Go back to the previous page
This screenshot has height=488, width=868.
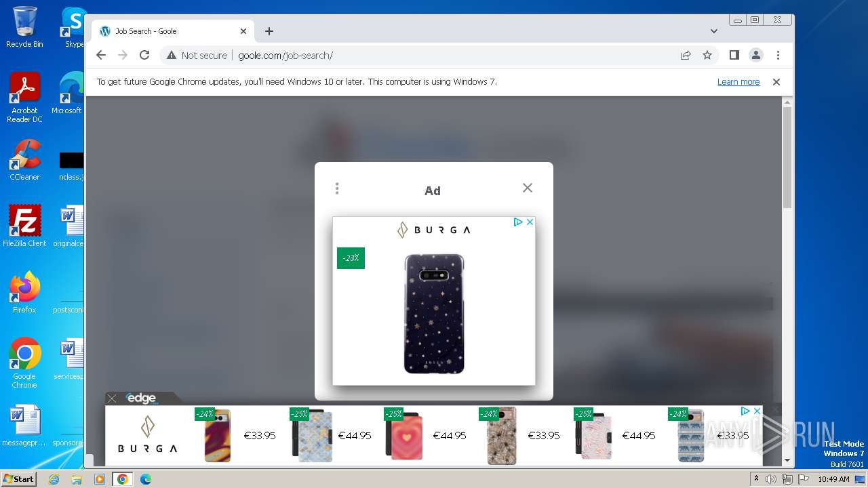101,56
